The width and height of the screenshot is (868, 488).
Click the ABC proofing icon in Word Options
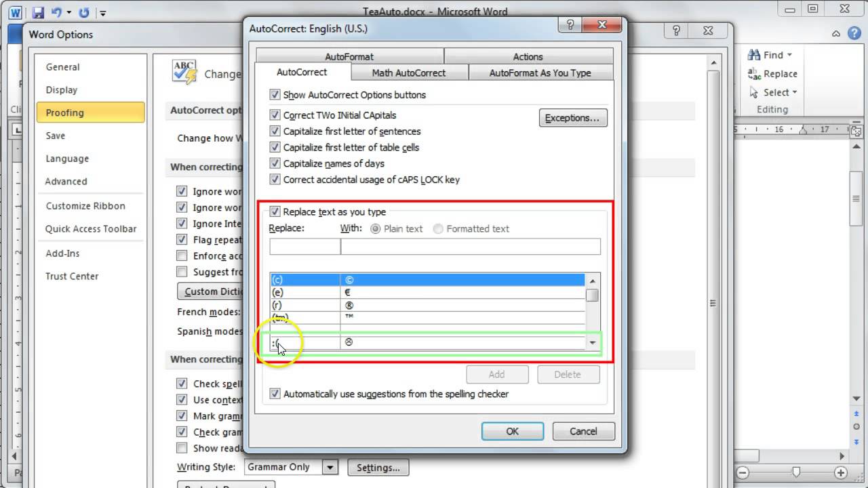184,72
